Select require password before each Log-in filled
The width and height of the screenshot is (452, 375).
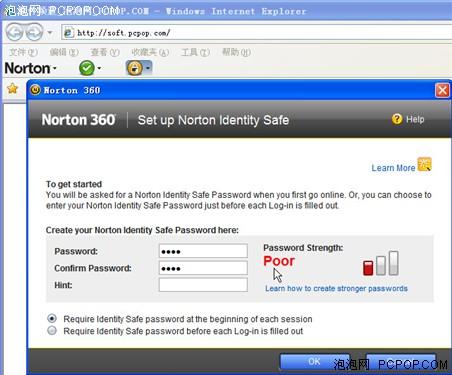click(52, 331)
